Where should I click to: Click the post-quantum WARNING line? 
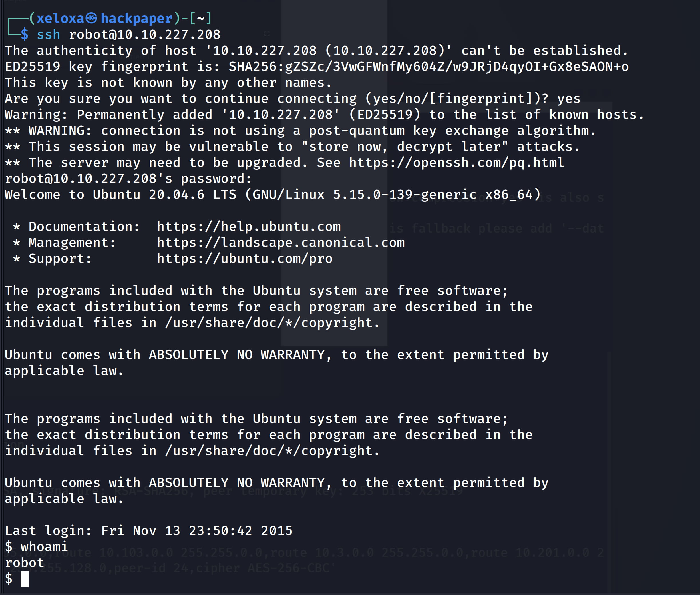point(300,131)
